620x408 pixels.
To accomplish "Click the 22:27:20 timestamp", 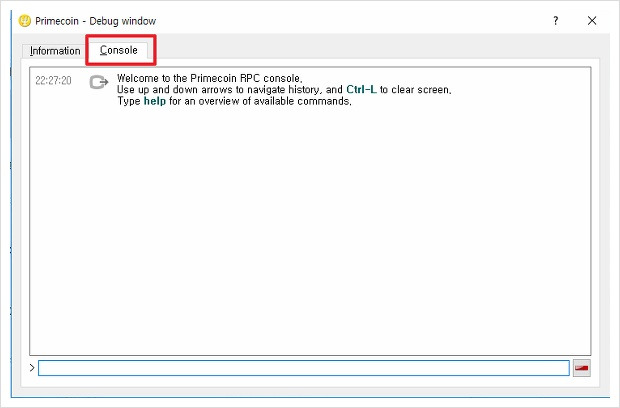I will click(x=53, y=81).
